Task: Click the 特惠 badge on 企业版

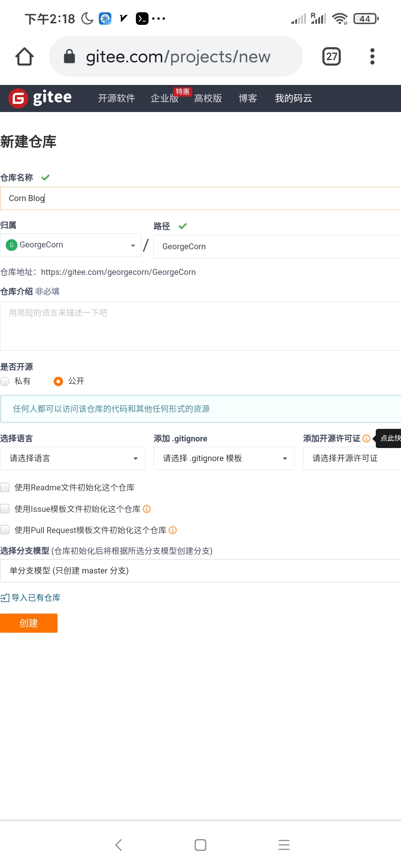Action: tap(182, 92)
